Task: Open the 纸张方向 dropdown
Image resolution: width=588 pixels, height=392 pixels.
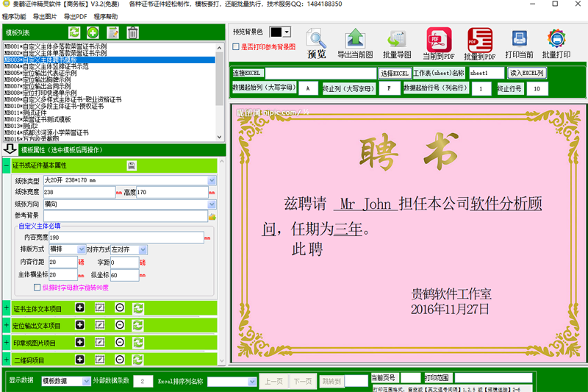Action: pyautogui.click(x=212, y=204)
